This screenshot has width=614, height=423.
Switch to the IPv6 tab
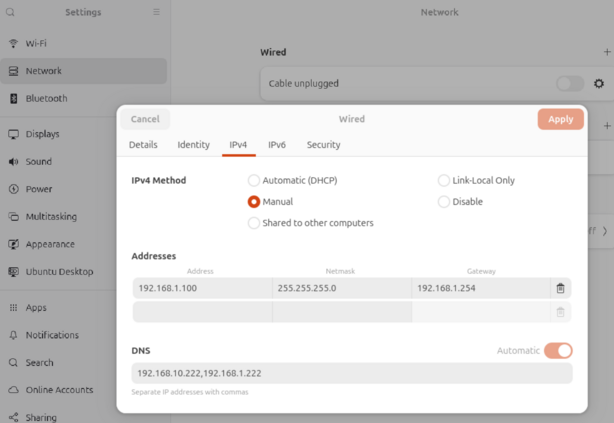pos(277,145)
